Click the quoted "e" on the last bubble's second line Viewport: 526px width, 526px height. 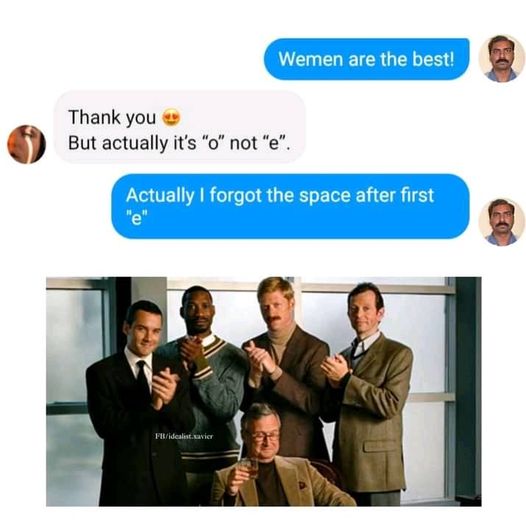pos(137,219)
